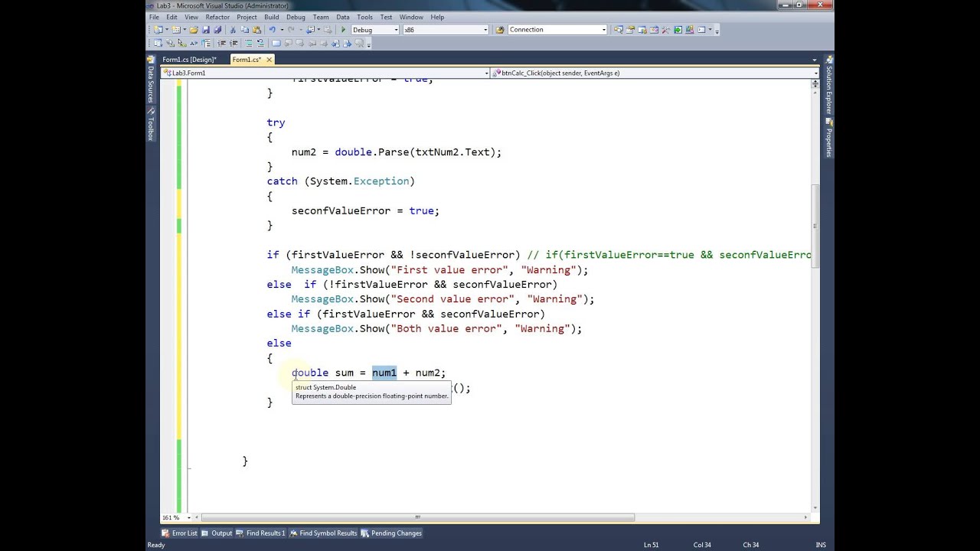Click the Decrease Indent icon
This screenshot has width=980, height=551.
221,43
